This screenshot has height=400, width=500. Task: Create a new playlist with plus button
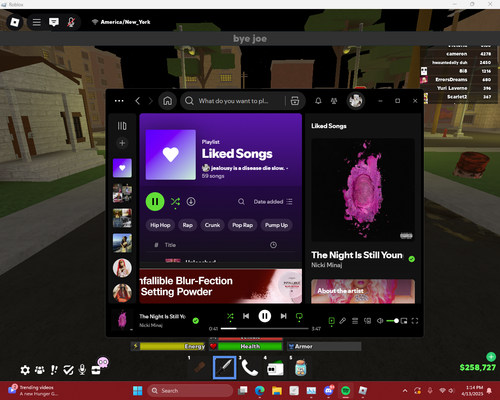tap(122, 143)
